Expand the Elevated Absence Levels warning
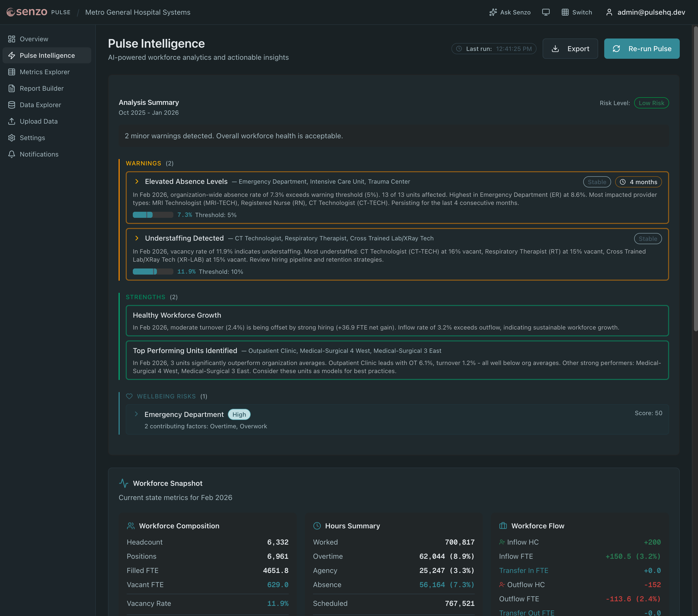 tap(137, 181)
